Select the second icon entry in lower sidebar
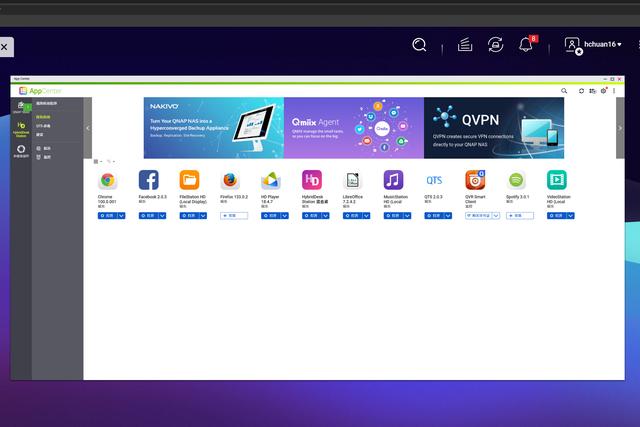640x427 pixels. pyautogui.click(x=43, y=157)
